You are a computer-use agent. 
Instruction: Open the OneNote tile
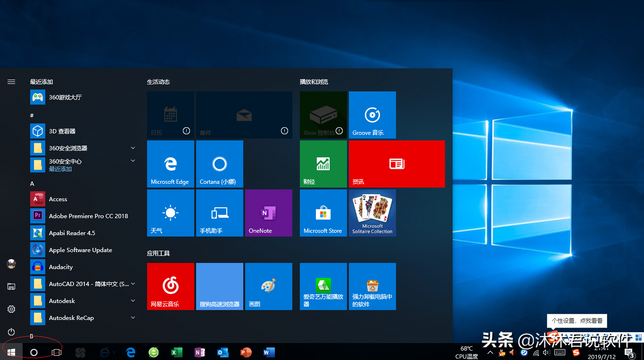pyautogui.click(x=269, y=213)
